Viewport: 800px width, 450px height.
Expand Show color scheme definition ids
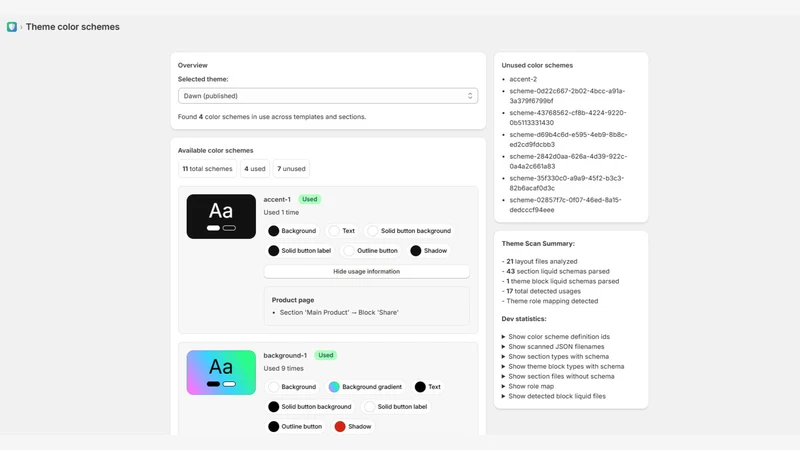(x=556, y=337)
